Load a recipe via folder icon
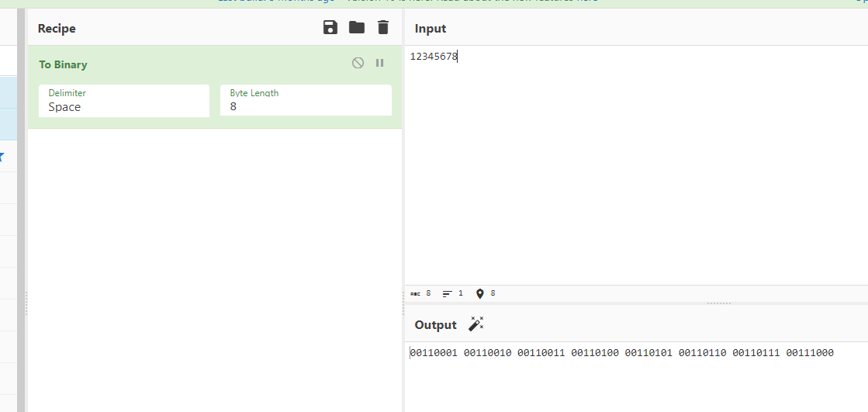 click(357, 27)
